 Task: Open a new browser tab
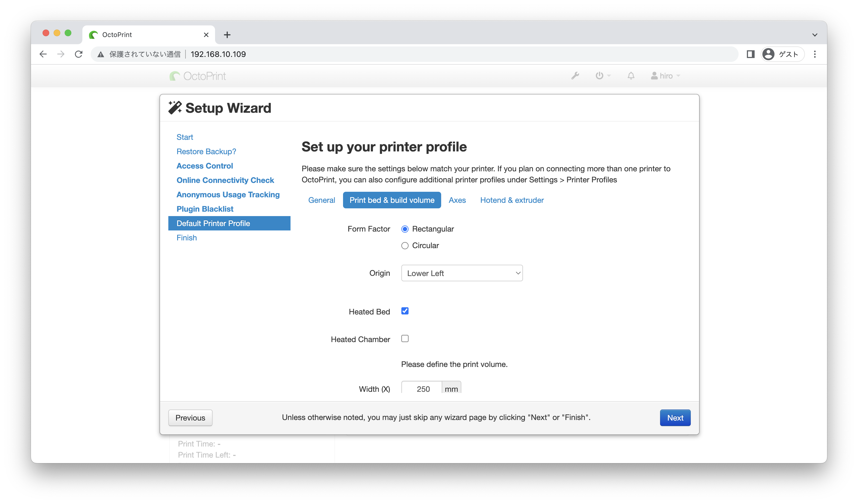tap(227, 35)
